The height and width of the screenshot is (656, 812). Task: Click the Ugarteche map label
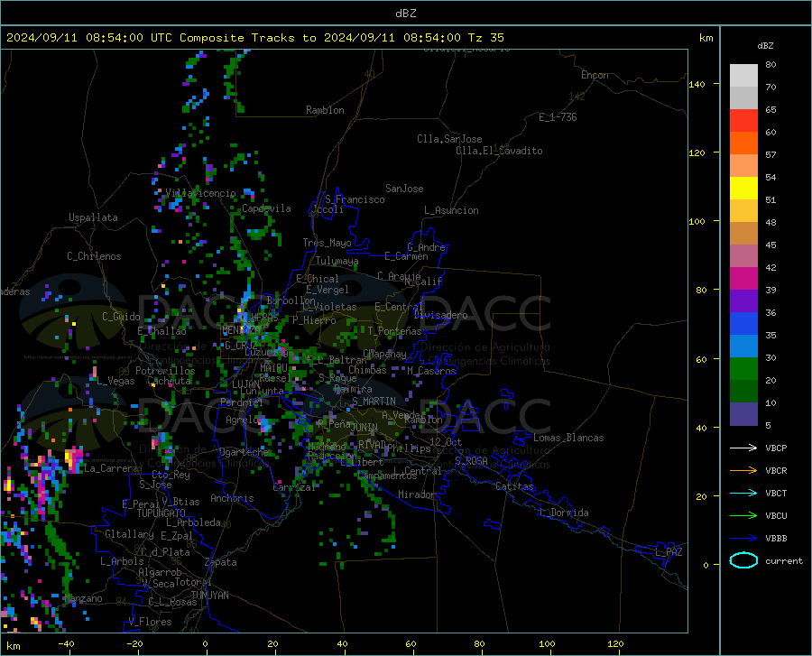244,452
